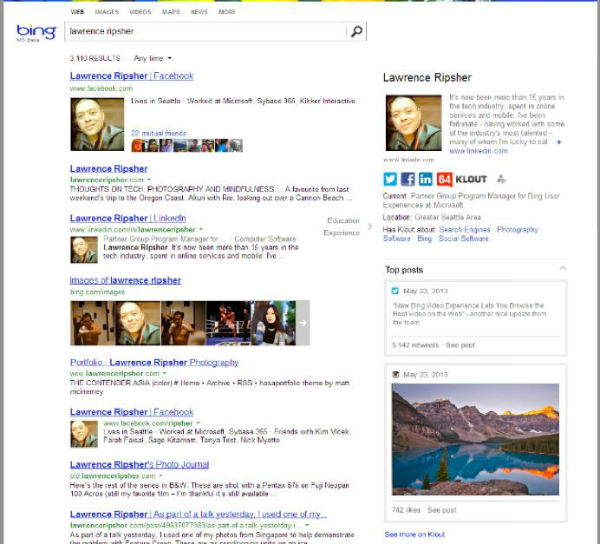Click See more on Klout link
600x544 pixels.
[x=414, y=534]
